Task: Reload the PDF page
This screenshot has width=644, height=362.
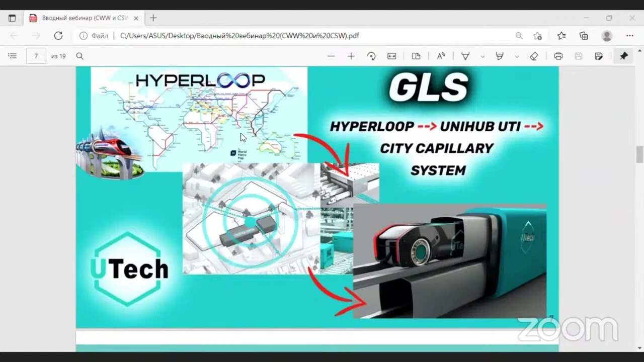Action: click(58, 36)
